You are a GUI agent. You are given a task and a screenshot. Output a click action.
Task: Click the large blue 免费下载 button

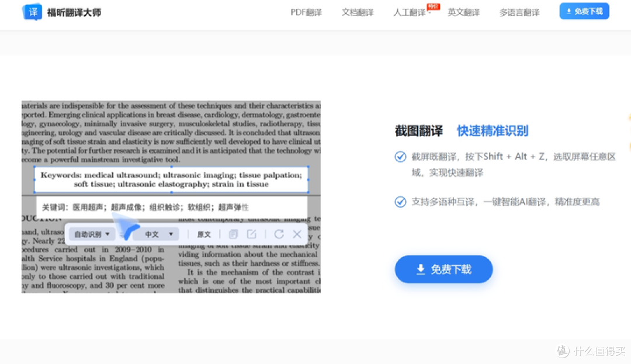(x=443, y=269)
